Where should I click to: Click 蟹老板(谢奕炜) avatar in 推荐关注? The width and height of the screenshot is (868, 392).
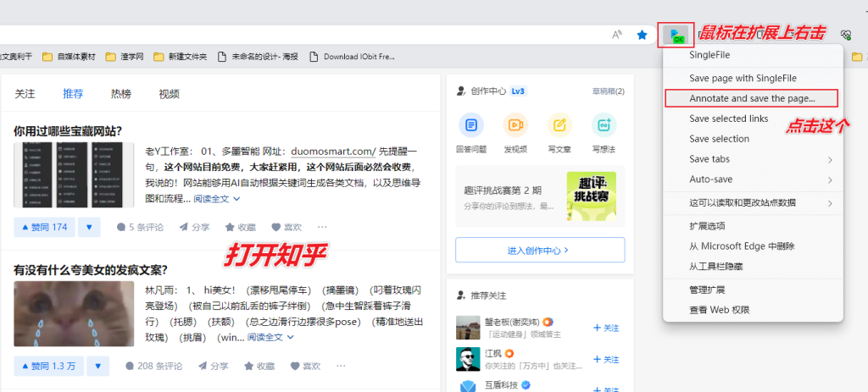click(x=468, y=328)
